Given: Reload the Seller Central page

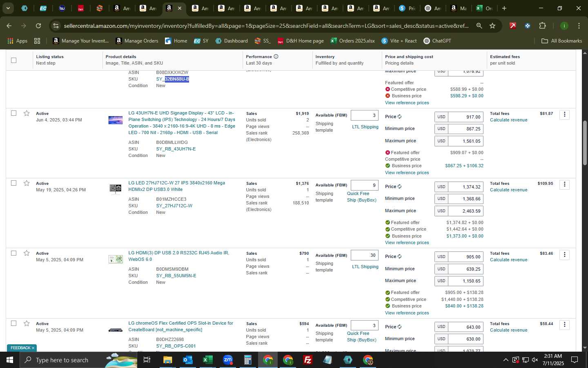Looking at the screenshot, I should 38,26.
